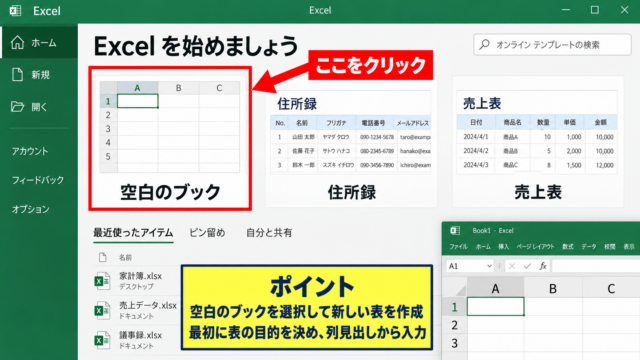Viewport: 640px width, 360px height.
Task: Switch to 最近使ったアイテム tab
Action: pyautogui.click(x=133, y=233)
